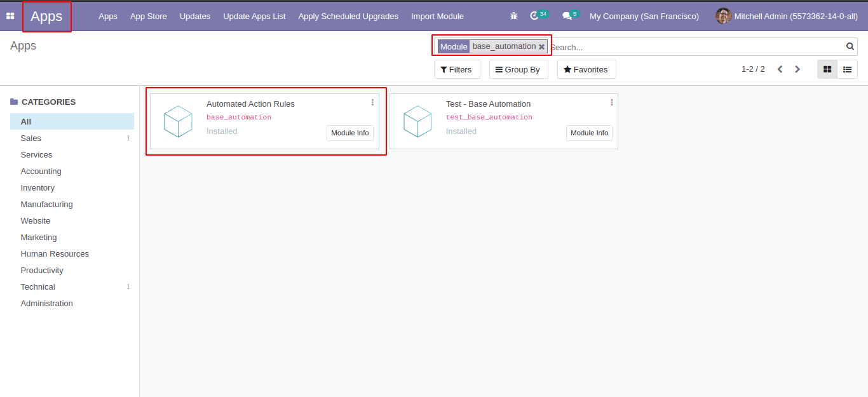Click the Automated Action Rules title
Viewport: 868px width, 397px height.
tap(250, 104)
